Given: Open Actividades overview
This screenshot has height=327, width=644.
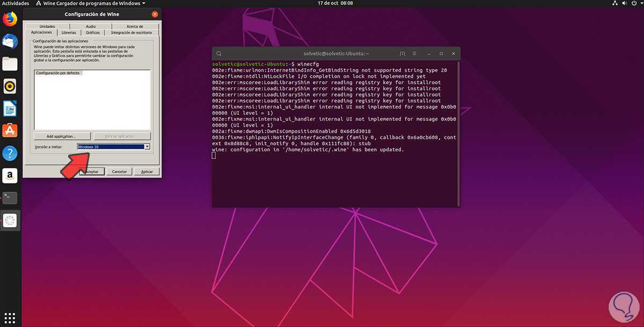Looking at the screenshot, I should 16,3.
